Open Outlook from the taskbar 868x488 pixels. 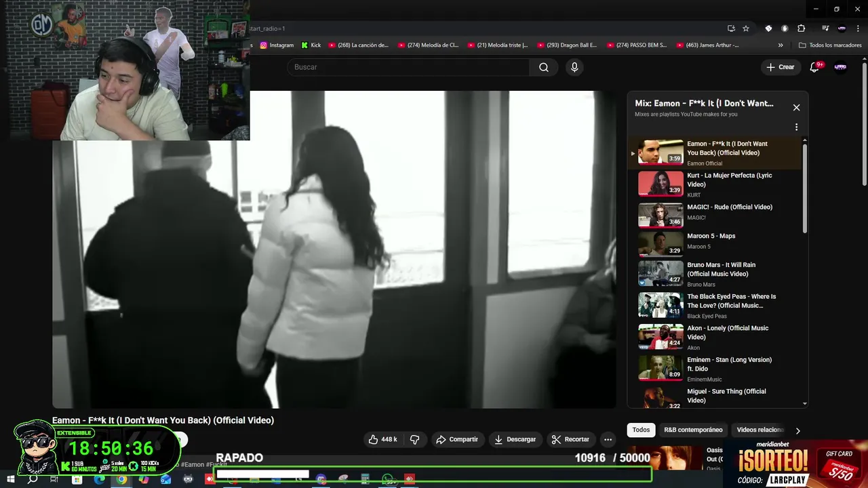pyautogui.click(x=166, y=479)
